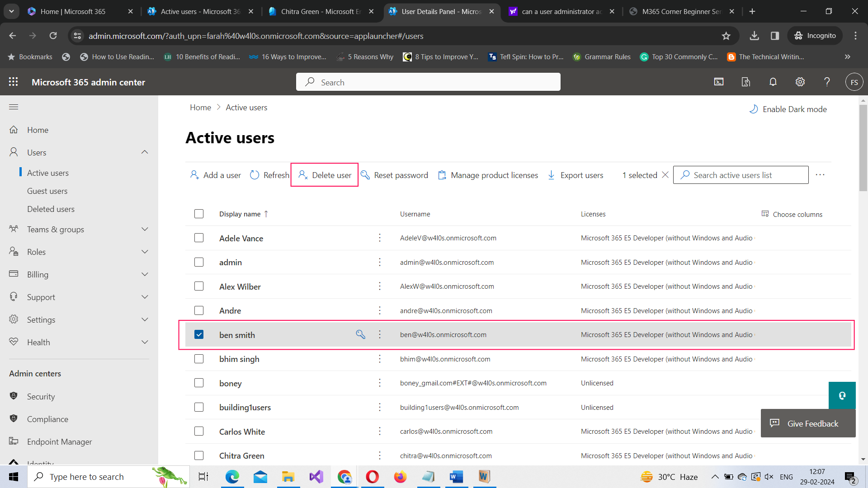The image size is (868, 488).
Task: Check the checkbox for Adele Vance
Action: [199, 238]
